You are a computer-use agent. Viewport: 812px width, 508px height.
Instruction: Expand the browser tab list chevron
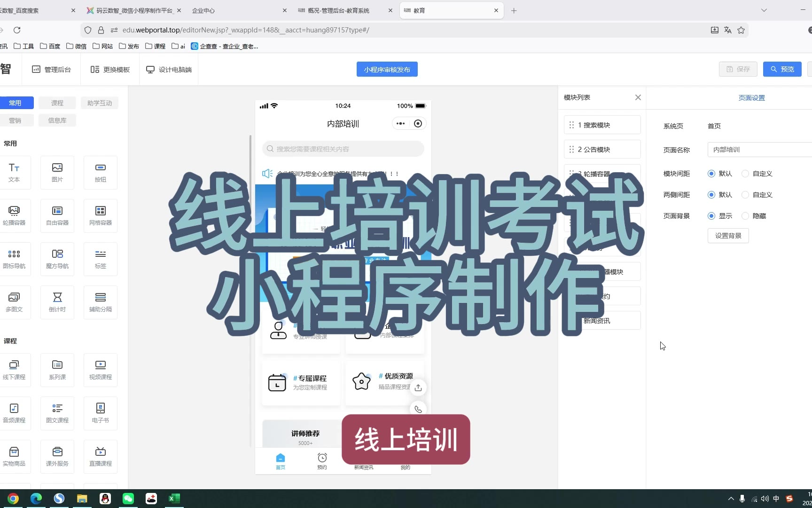[x=764, y=10]
